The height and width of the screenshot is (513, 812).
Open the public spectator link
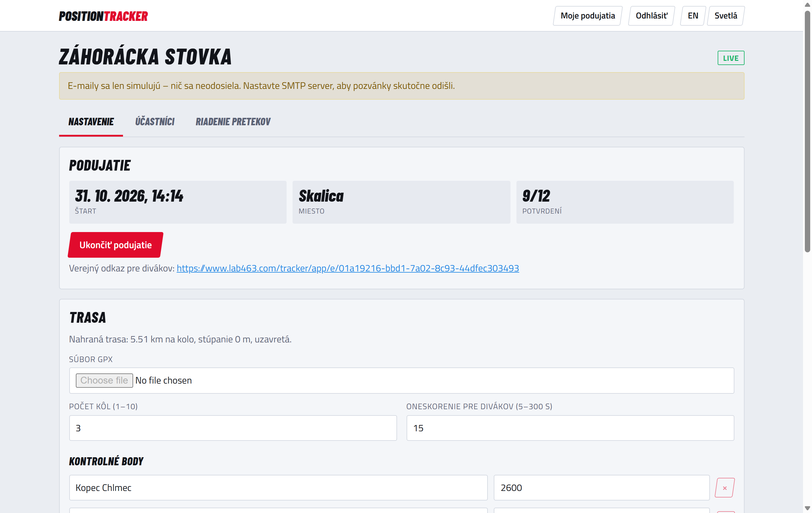(348, 268)
